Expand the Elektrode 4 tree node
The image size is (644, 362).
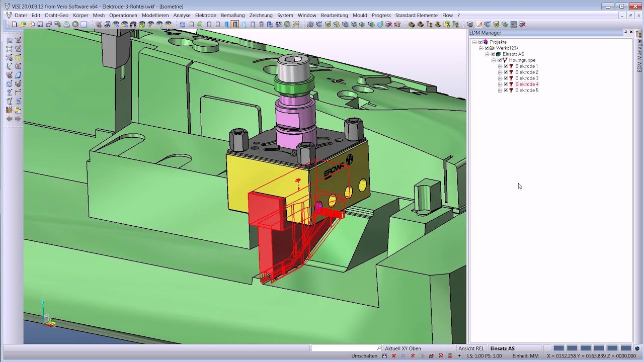[x=500, y=84]
